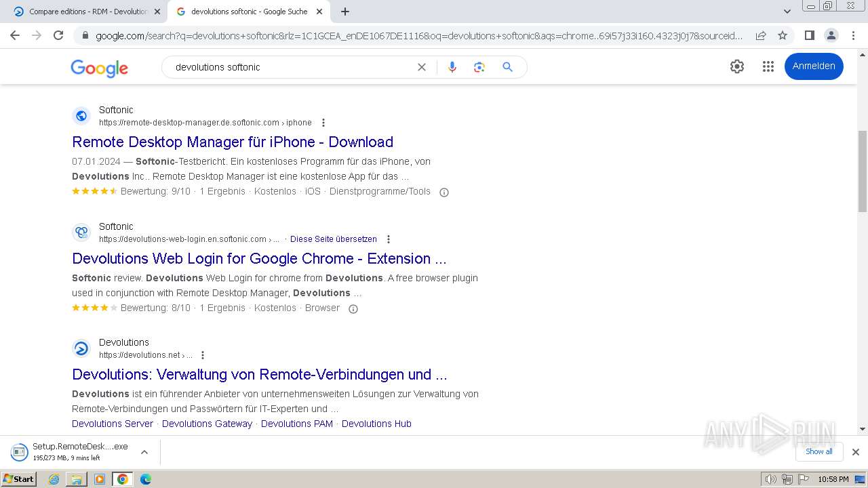The height and width of the screenshot is (488, 868).
Task: Click Show all downloads button
Action: tap(818, 451)
